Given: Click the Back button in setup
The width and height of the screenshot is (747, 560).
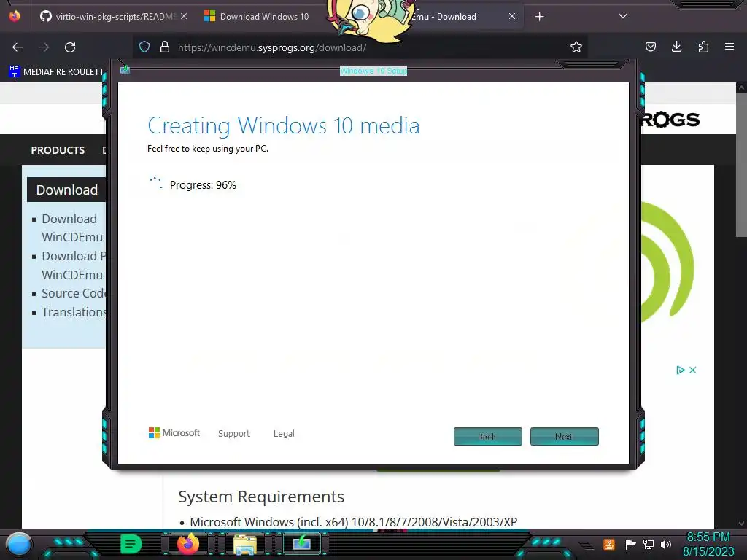Looking at the screenshot, I should pos(488,436).
